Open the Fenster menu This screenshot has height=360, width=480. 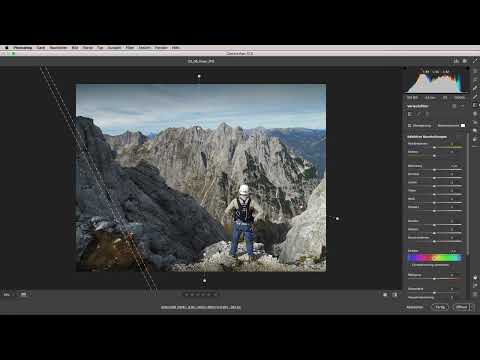[x=161, y=48]
